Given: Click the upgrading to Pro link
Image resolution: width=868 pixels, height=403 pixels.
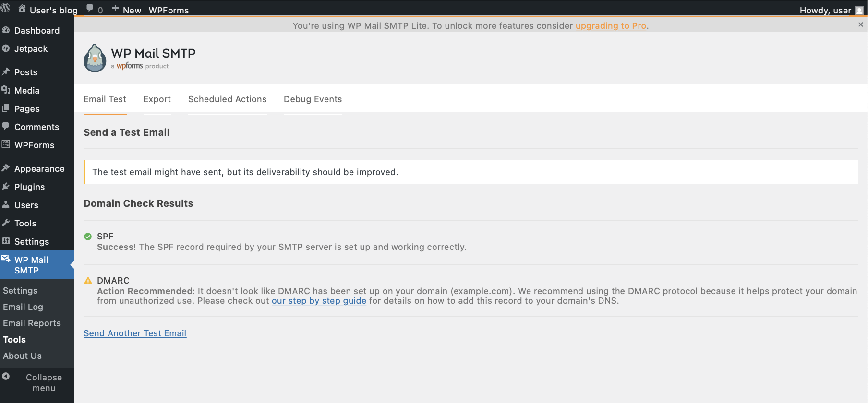Looking at the screenshot, I should pos(611,26).
